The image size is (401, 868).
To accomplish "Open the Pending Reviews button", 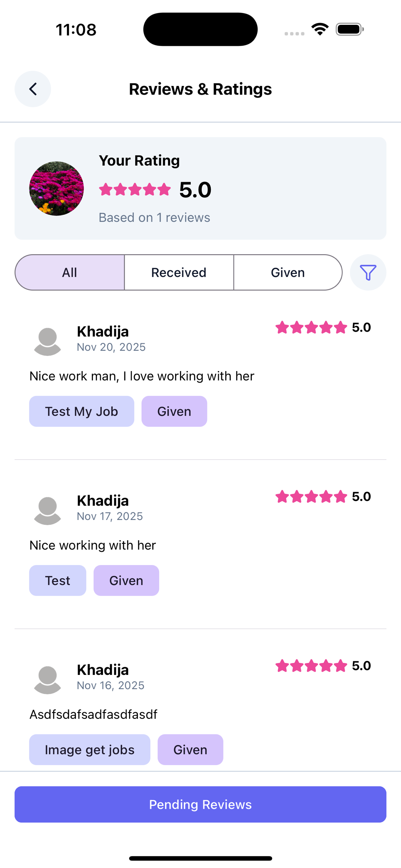I will 200,804.
